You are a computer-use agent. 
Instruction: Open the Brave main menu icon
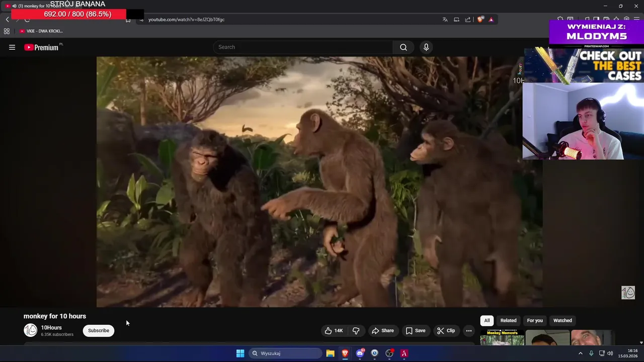636,20
